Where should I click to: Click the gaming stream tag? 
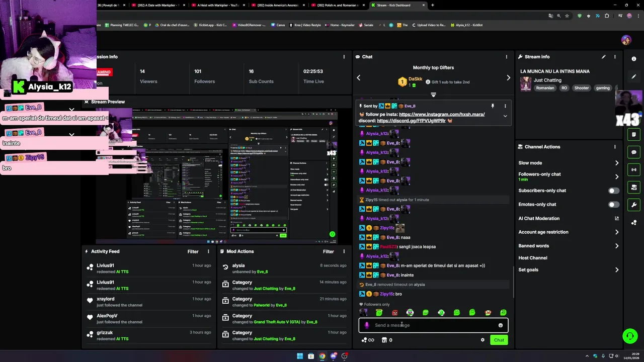tap(603, 88)
